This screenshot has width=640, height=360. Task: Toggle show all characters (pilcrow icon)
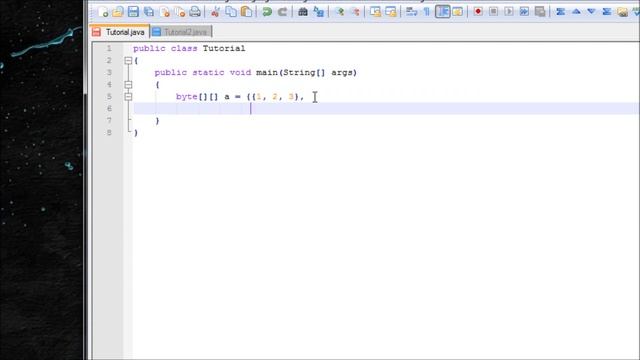coord(427,11)
